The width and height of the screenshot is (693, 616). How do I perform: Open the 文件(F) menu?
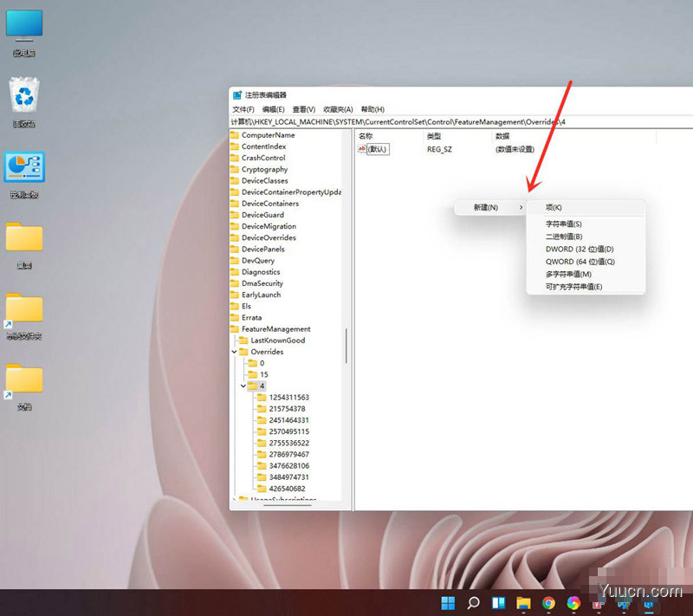(243, 109)
